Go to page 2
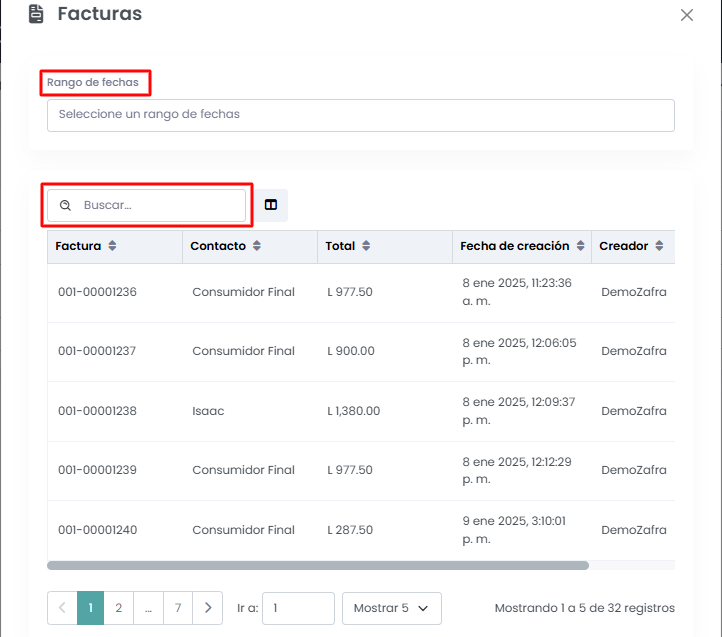The height and width of the screenshot is (637, 722). click(x=118, y=608)
